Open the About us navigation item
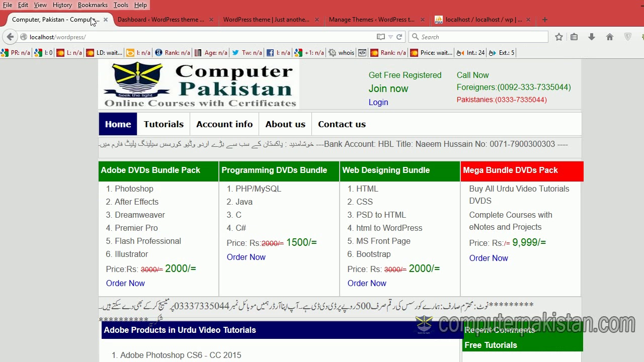Screen dimensions: 644x362 285,124
